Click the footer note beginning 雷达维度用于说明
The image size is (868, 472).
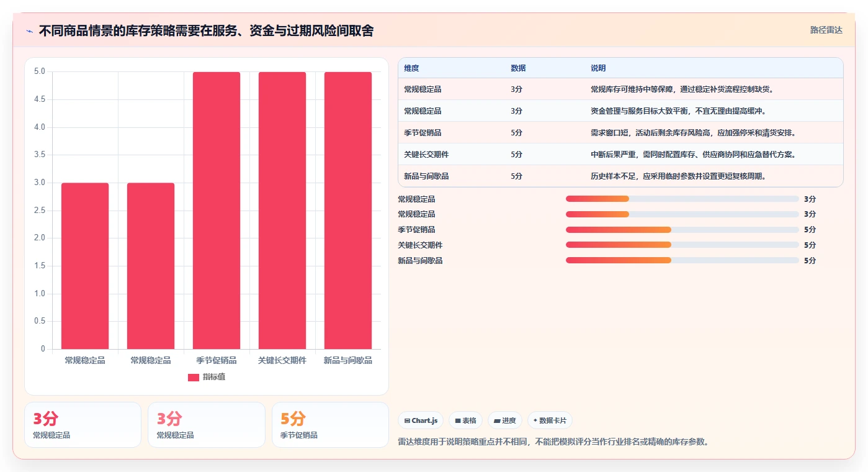coord(553,442)
